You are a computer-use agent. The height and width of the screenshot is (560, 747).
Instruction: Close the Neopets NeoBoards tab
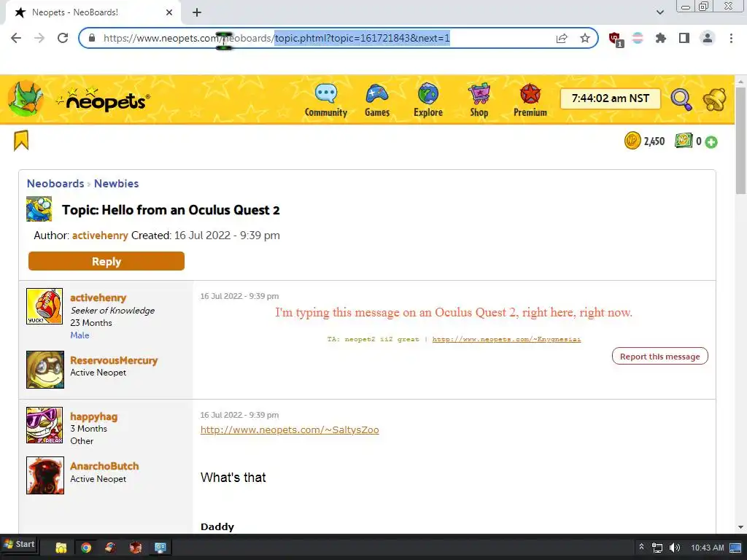coord(169,12)
